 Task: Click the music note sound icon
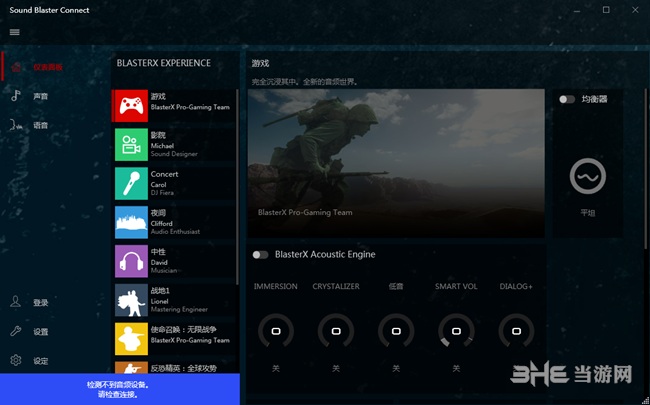(16, 96)
